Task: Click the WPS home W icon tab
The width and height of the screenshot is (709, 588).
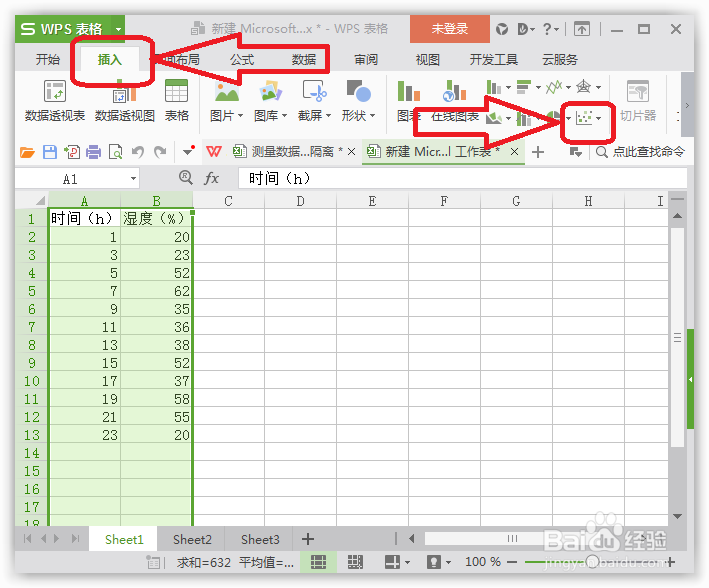Action: [213, 152]
